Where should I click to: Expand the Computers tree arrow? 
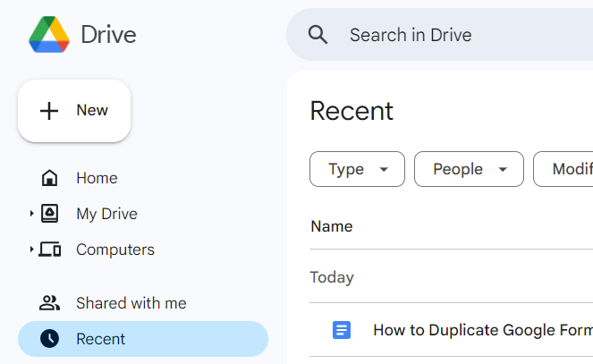click(31, 250)
